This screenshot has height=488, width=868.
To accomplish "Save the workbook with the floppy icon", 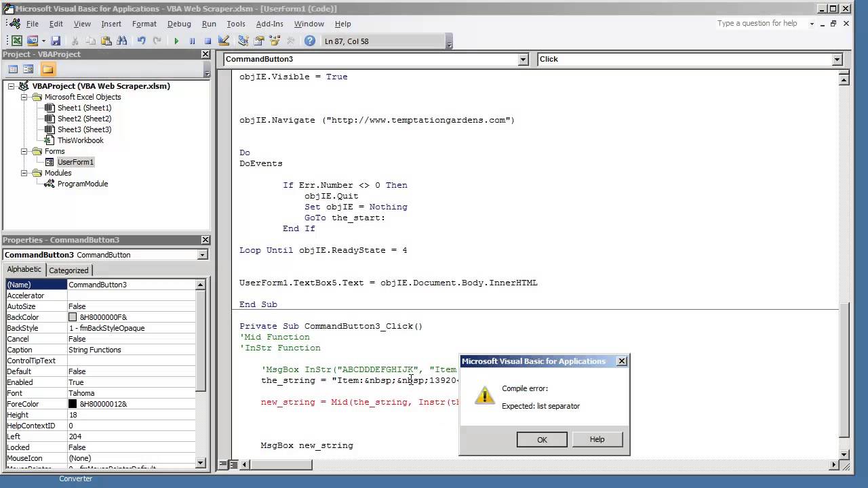I will tap(56, 41).
